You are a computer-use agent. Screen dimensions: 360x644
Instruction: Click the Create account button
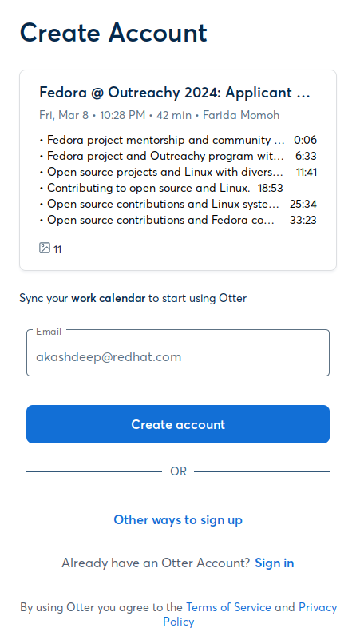click(x=178, y=424)
